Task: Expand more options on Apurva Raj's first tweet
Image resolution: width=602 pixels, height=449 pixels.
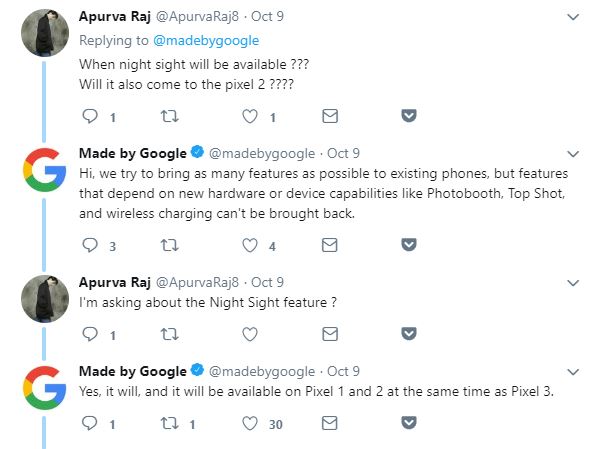Action: [x=572, y=17]
